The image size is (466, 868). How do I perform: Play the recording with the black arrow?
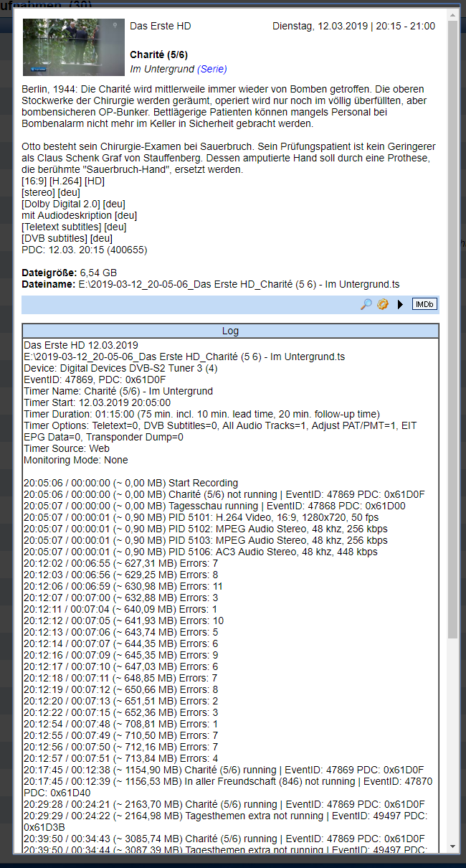click(x=401, y=305)
